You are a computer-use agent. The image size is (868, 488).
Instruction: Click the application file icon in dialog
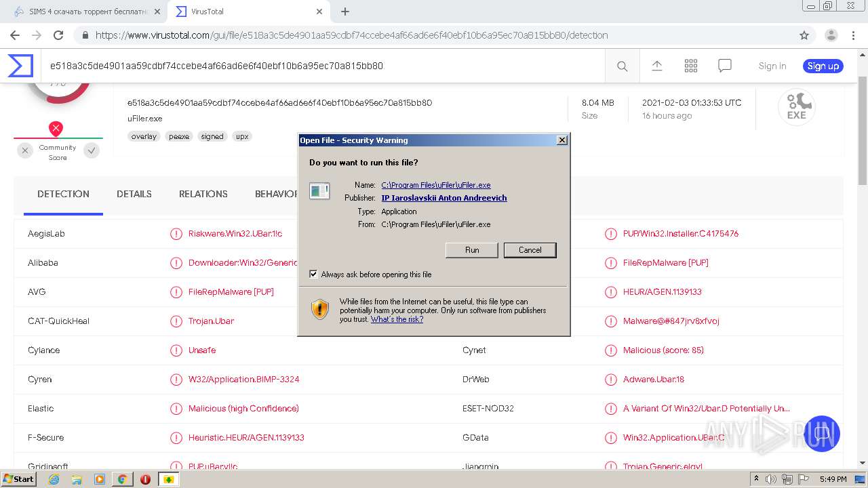click(x=319, y=191)
